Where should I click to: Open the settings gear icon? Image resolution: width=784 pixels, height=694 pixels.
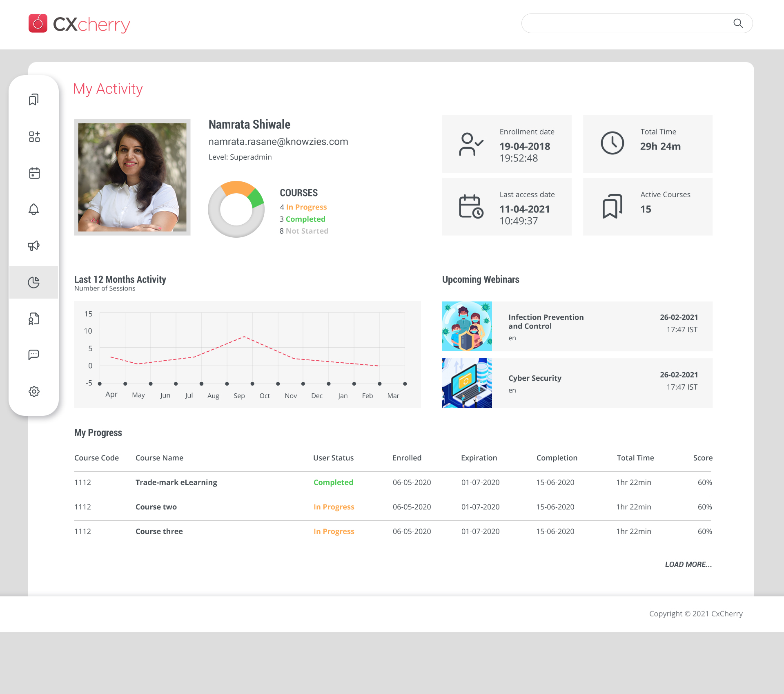(34, 391)
